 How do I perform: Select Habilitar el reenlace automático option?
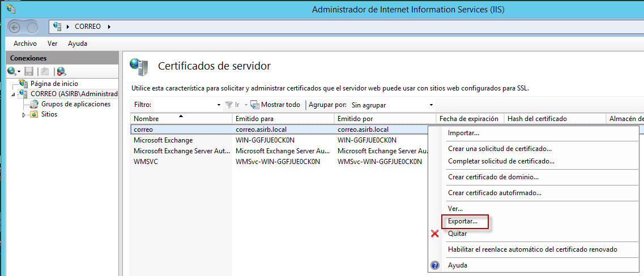tap(533, 249)
